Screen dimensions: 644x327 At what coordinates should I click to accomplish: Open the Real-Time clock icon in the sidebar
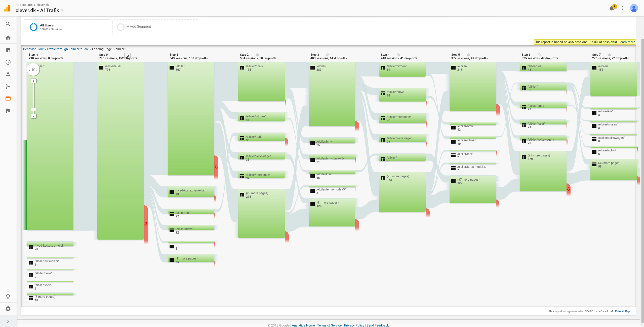coord(8,62)
